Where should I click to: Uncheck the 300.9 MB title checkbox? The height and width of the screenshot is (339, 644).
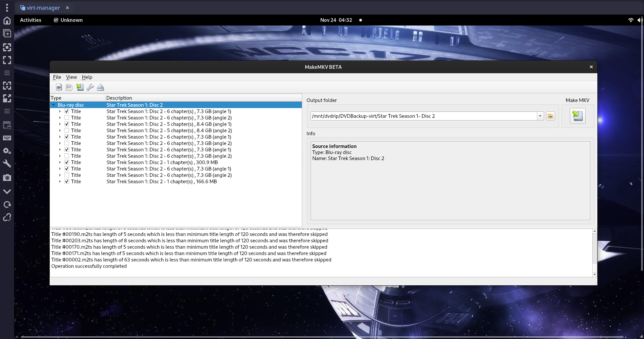click(67, 162)
